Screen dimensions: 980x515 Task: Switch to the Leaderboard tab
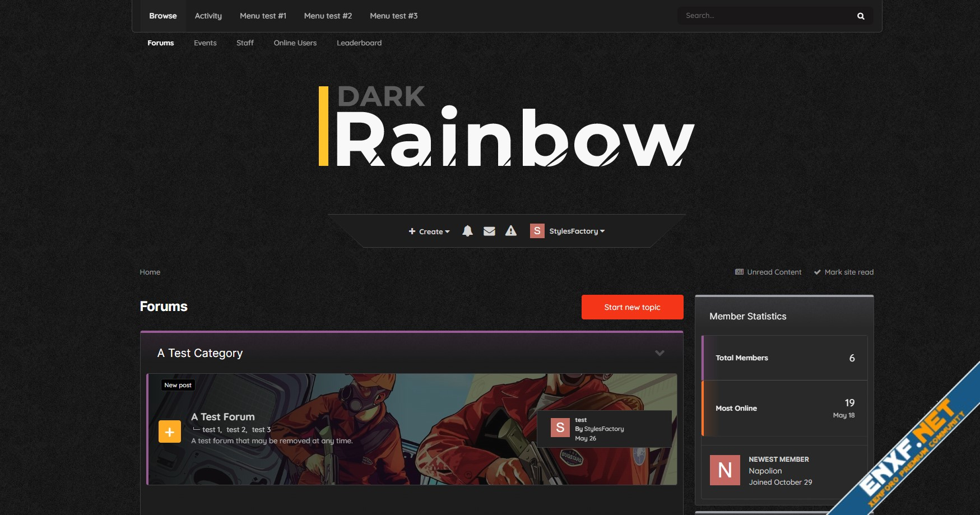[x=359, y=43]
